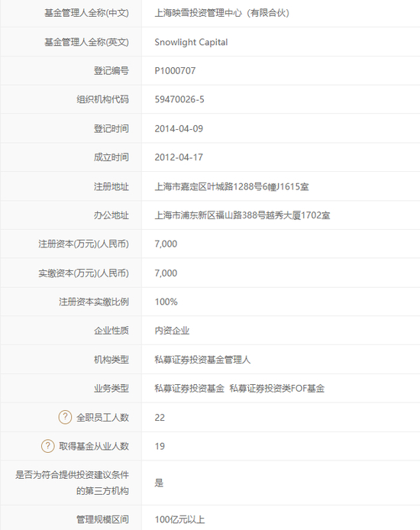This screenshot has height=530, width=420.
Task: Click the 是否为符合提供投资建议条件 label
Action: click(x=72, y=483)
